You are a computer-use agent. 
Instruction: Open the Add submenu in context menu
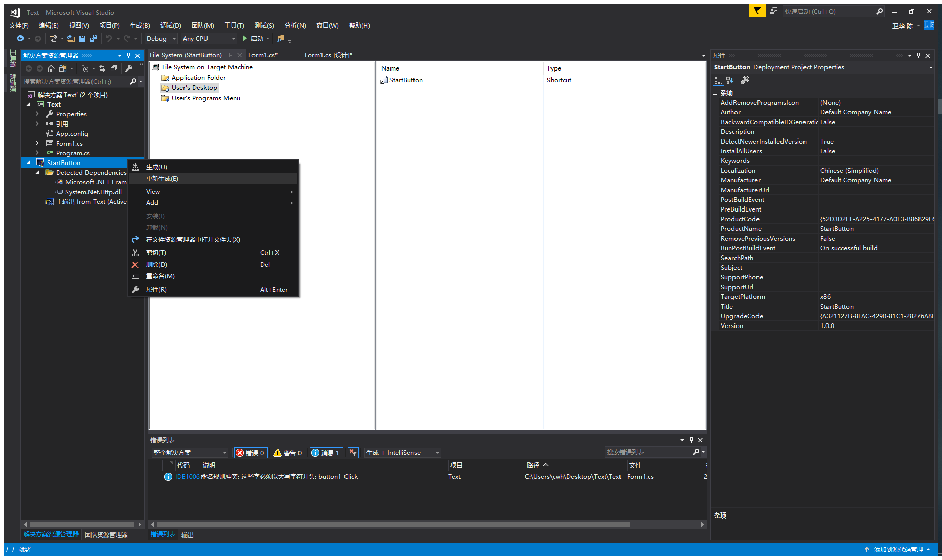tap(213, 203)
